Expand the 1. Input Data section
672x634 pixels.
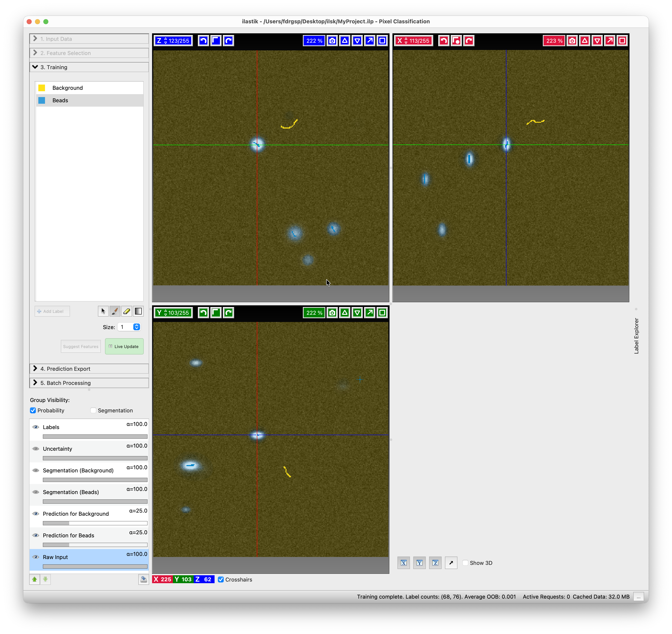(89, 39)
